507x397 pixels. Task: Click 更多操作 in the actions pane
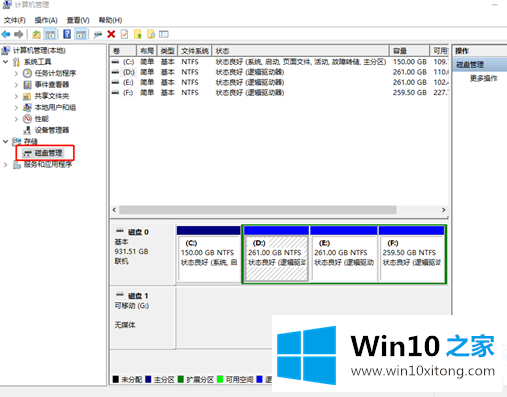click(484, 78)
